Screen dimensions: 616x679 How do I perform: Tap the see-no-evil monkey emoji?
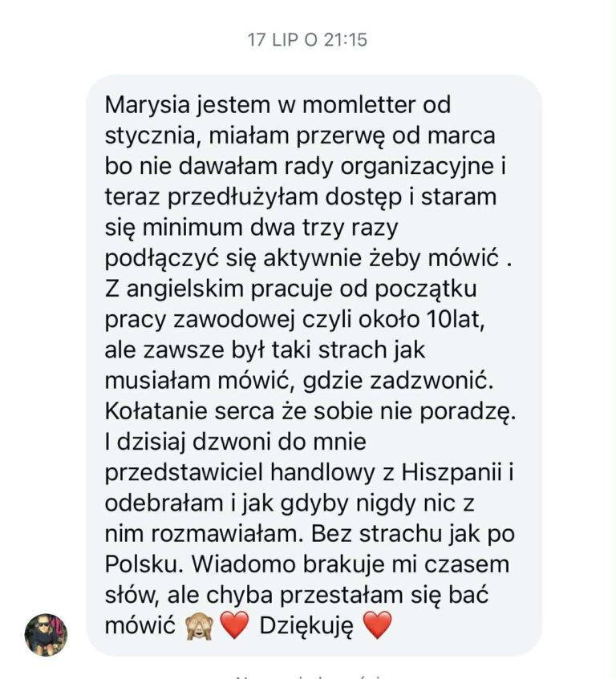(x=199, y=625)
